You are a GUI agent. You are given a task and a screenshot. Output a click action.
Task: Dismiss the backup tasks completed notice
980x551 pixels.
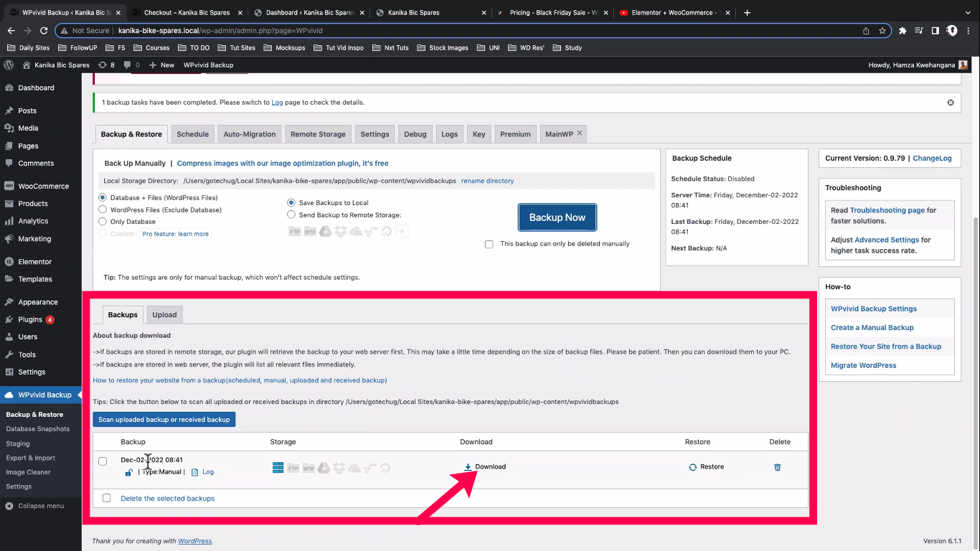pos(951,103)
